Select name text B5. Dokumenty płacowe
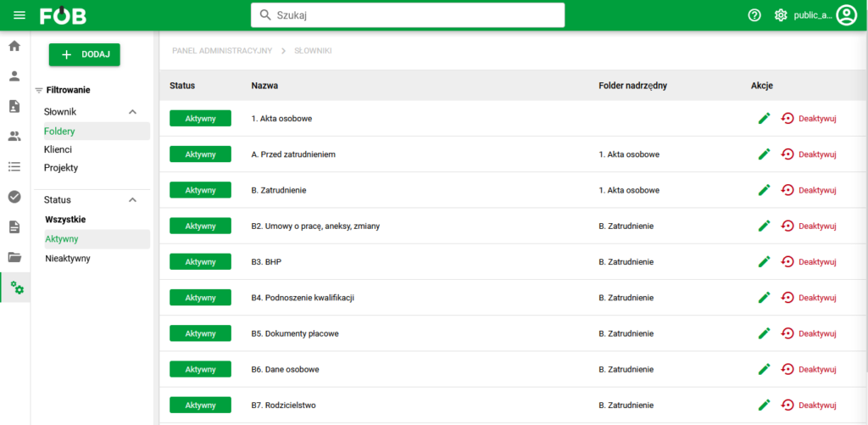The image size is (868, 425). pos(295,333)
